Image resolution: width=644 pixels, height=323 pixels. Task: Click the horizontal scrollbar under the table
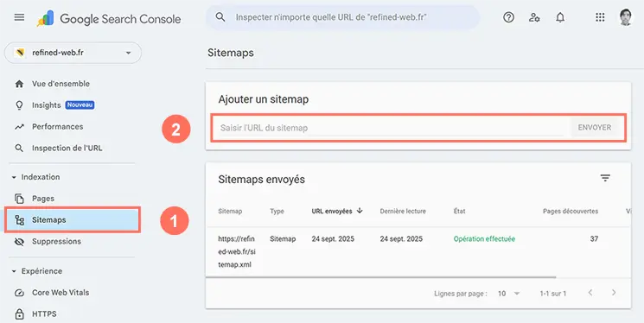(380, 277)
